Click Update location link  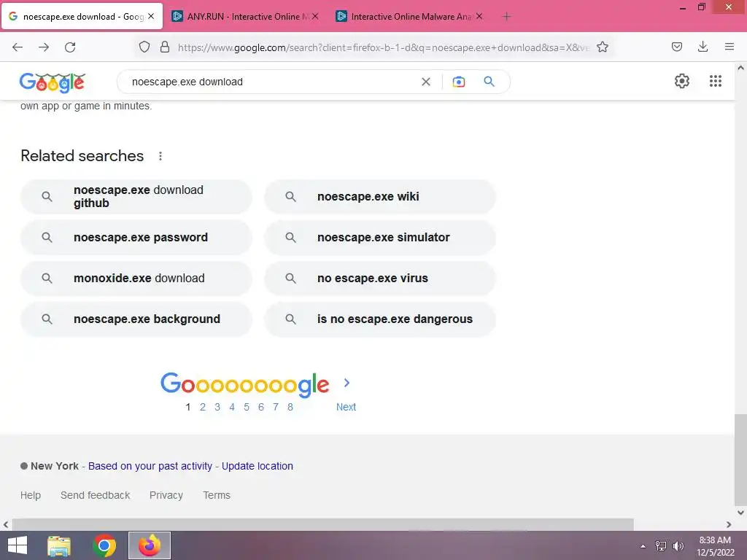258,466
